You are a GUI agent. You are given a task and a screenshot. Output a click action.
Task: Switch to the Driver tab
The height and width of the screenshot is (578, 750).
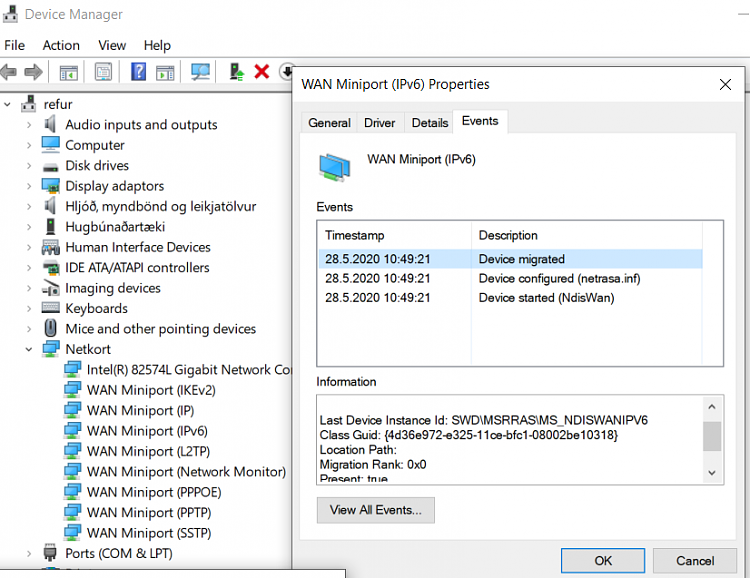click(x=379, y=123)
